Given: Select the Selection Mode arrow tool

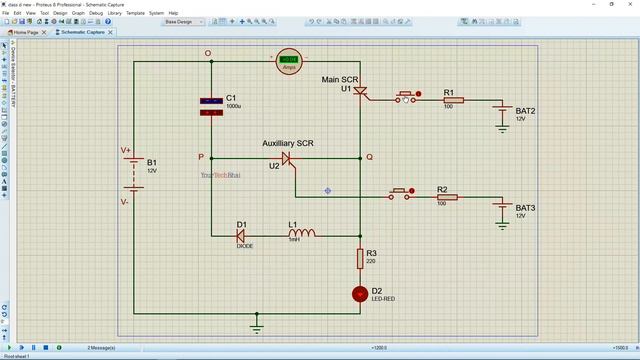Looking at the screenshot, I should 4,46.
